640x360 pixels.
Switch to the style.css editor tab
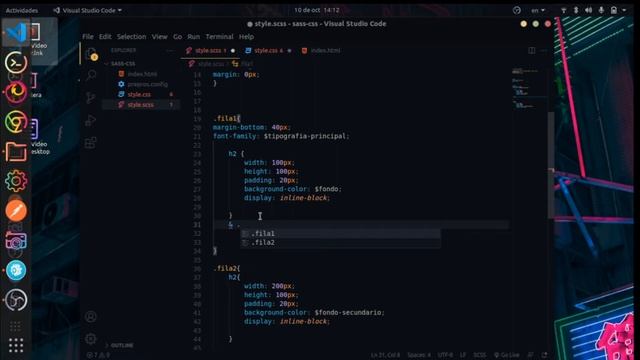coord(268,51)
